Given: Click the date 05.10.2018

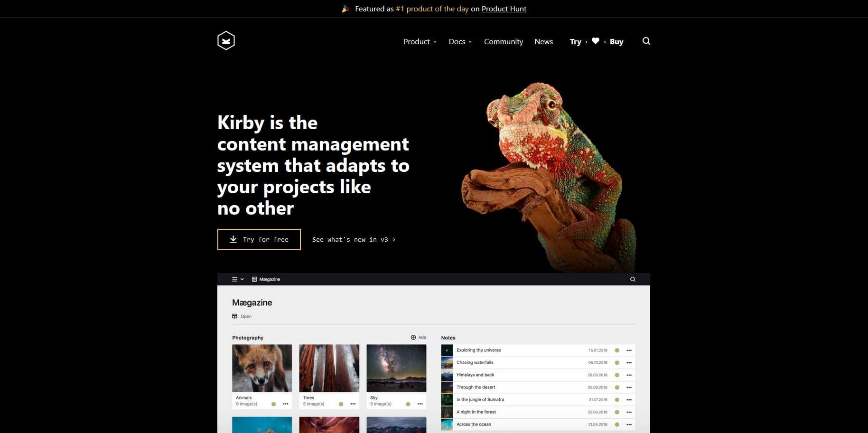Looking at the screenshot, I should [x=598, y=363].
